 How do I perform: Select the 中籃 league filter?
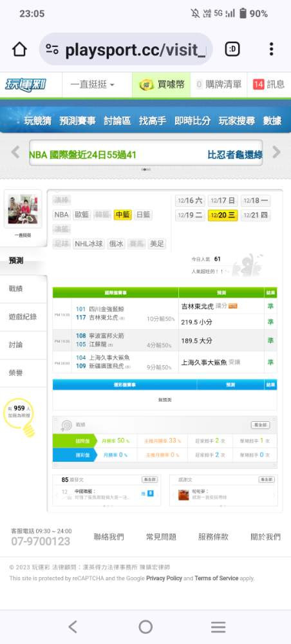click(x=123, y=215)
